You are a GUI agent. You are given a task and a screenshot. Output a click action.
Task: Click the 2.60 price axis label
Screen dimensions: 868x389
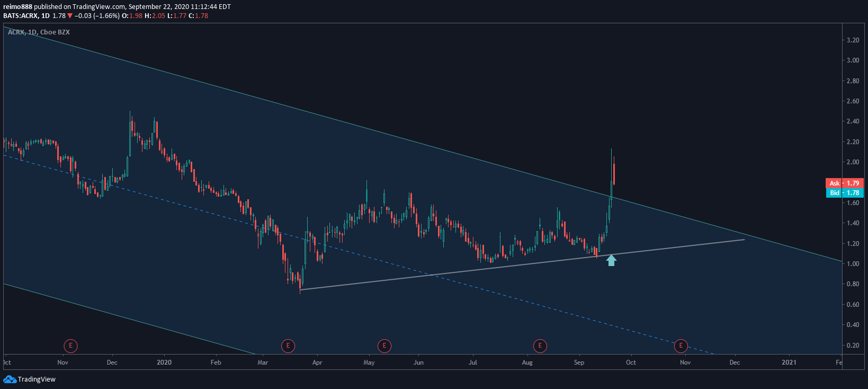(x=853, y=101)
